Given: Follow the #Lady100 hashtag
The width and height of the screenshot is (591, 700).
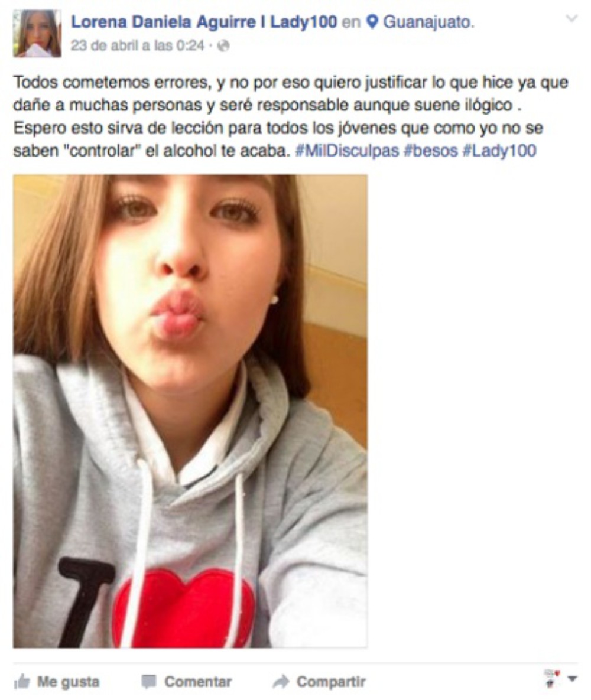Looking at the screenshot, I should tap(499, 151).
